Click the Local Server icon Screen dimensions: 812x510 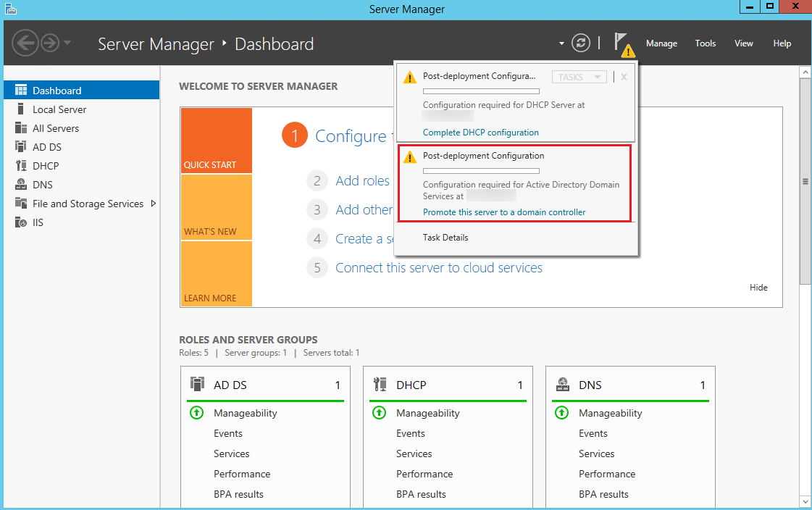click(x=21, y=109)
